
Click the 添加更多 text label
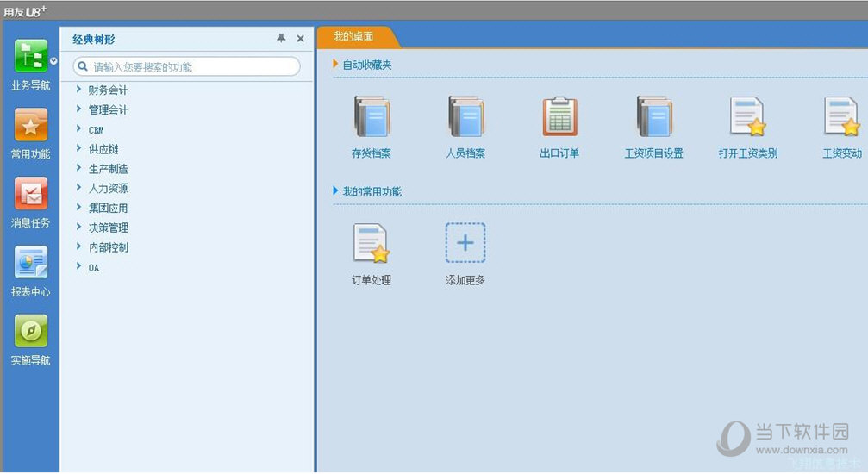465,280
